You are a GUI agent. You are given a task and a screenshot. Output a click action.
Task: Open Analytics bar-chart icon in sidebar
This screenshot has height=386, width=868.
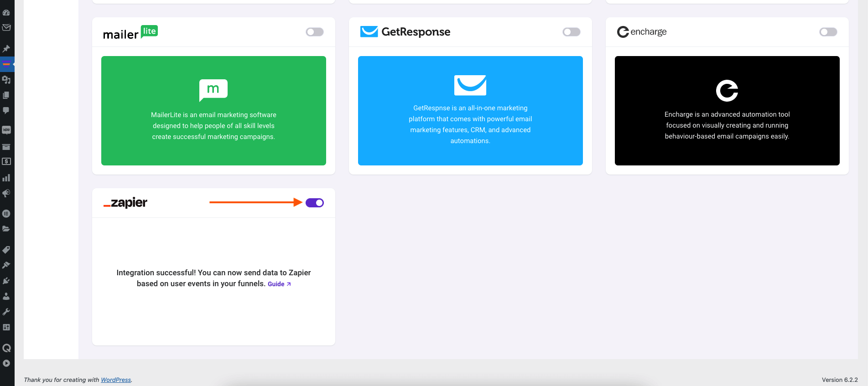[x=6, y=178]
